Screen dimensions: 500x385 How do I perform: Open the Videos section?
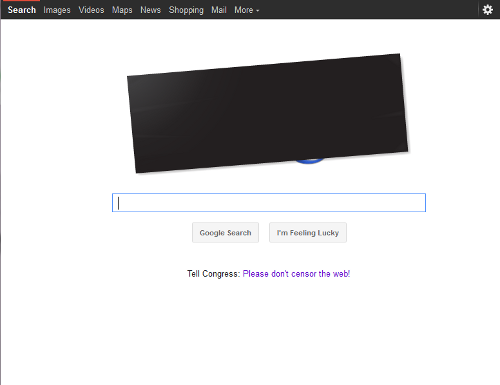(91, 10)
